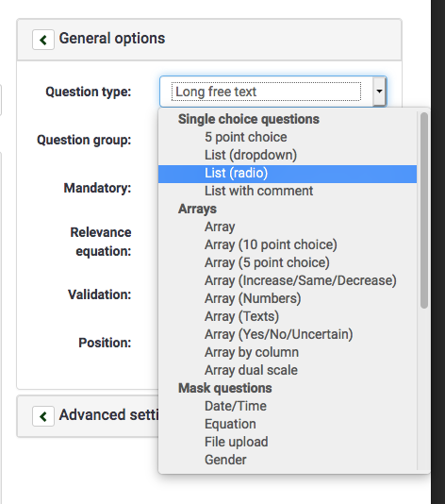
Task: Choose Array by column
Action: click(x=252, y=352)
